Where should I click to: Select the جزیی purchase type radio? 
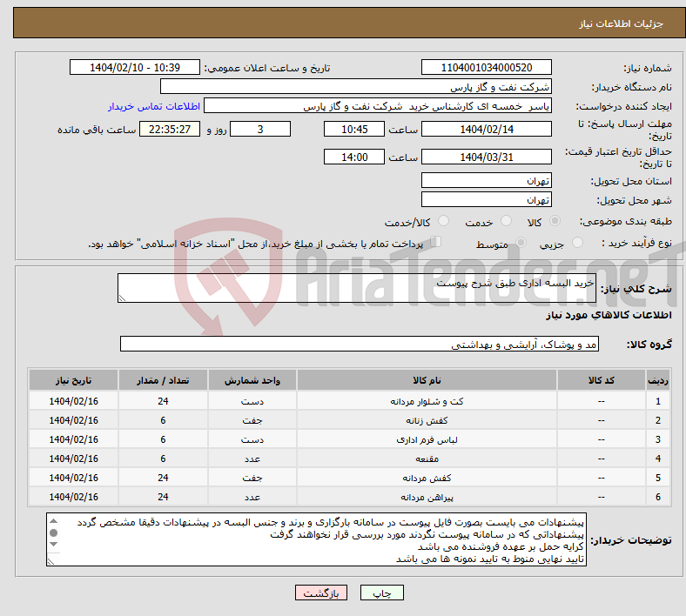tap(577, 243)
